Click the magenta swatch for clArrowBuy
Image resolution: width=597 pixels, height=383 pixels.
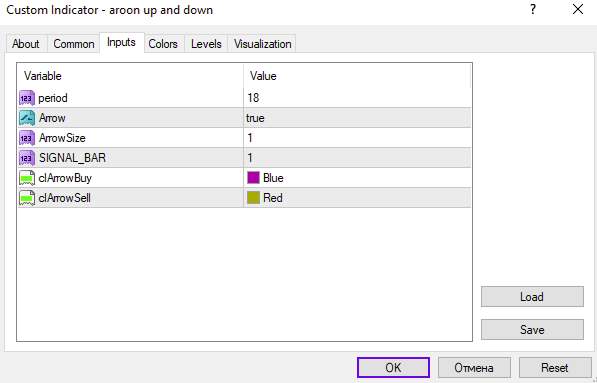coord(253,178)
